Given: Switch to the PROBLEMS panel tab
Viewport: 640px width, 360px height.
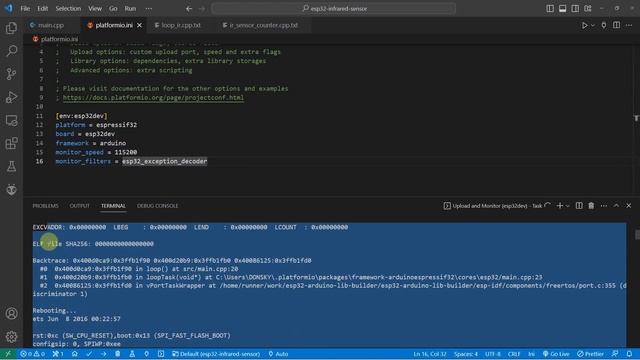Looking at the screenshot, I should click(45, 206).
